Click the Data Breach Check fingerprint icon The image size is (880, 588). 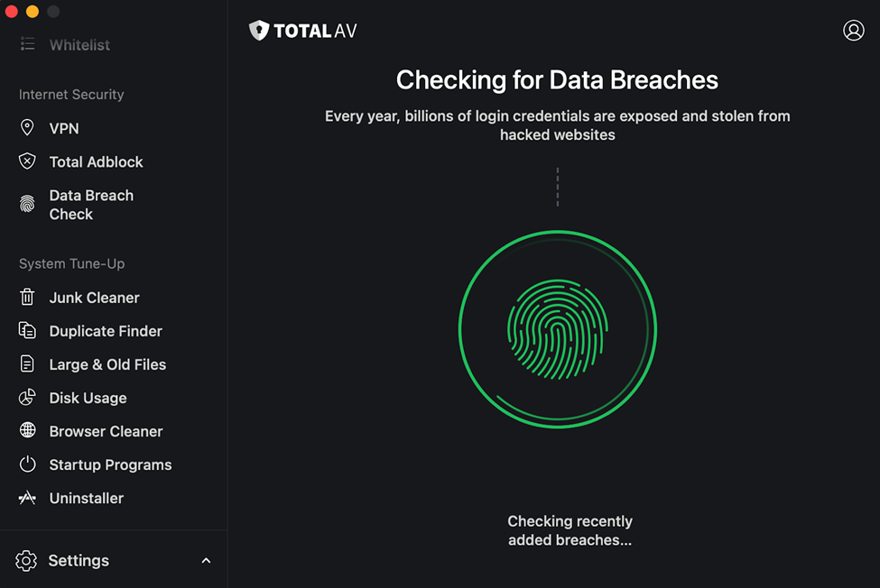27,204
